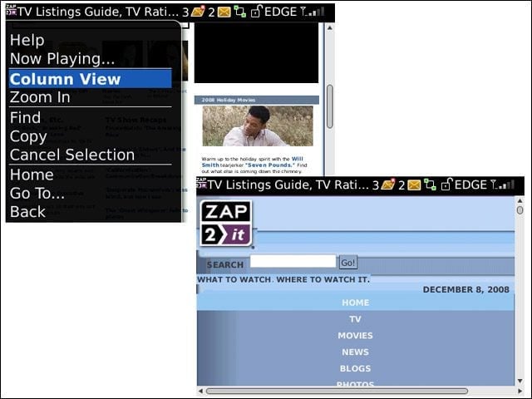Select Zoom In menu entry
Viewport: 532px width, 399px height.
pos(40,97)
